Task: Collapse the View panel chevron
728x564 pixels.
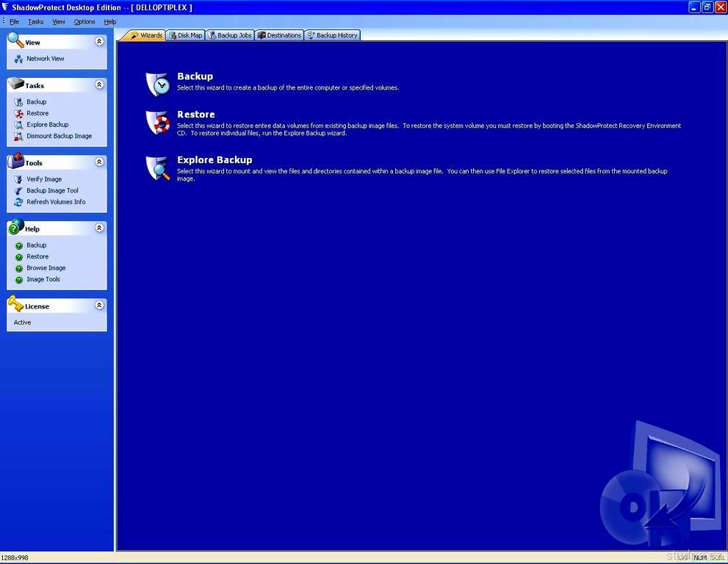Action: tap(99, 41)
